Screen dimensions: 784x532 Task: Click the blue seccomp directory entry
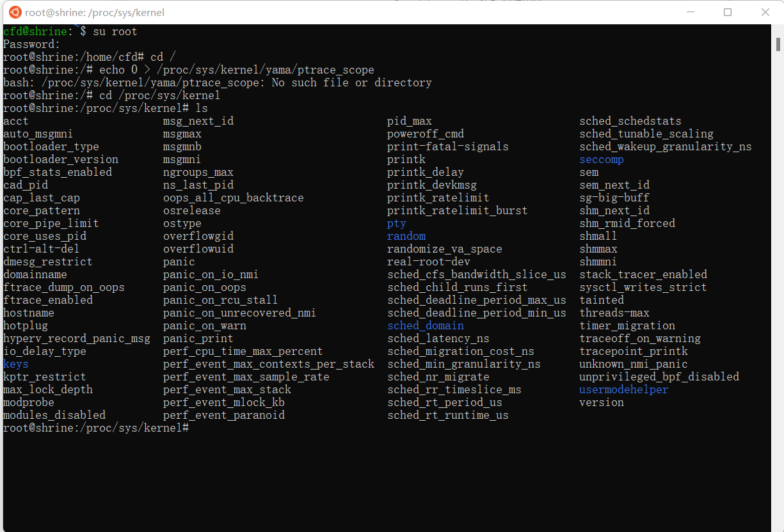[602, 159]
